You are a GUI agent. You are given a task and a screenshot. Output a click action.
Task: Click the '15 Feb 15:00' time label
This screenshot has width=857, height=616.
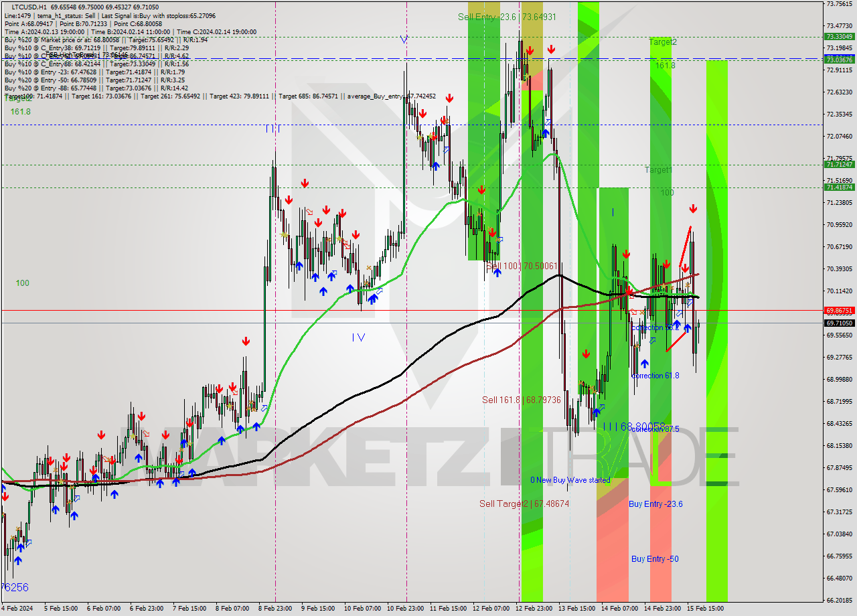tap(705, 609)
